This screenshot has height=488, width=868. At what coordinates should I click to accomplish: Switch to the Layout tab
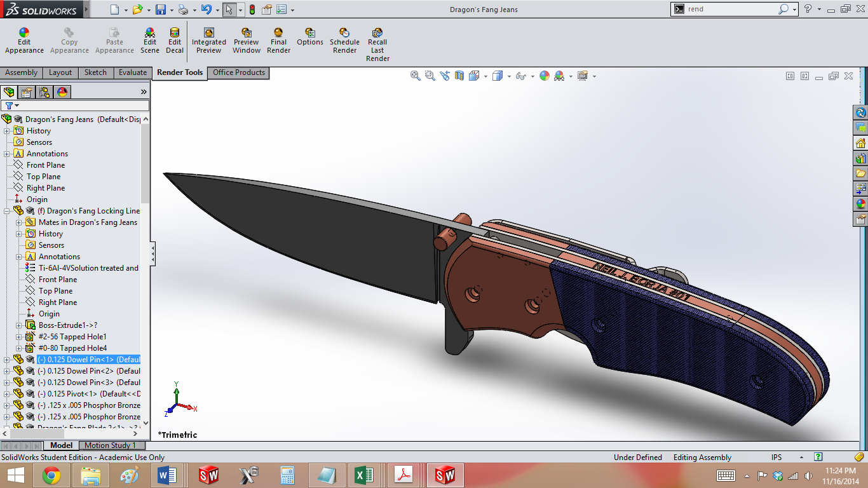point(60,73)
